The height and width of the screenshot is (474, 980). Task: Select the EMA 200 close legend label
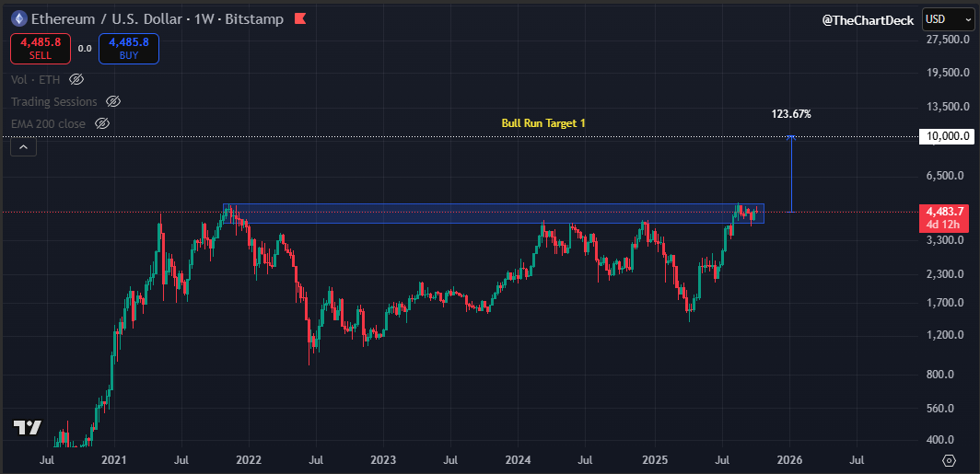[x=48, y=123]
